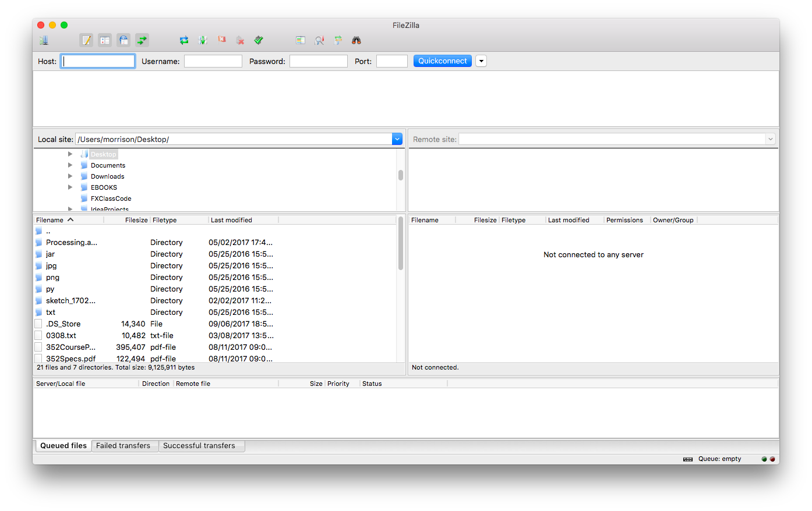Click the reconnect to last server icon
Viewport: 812px width, 511px height.
(x=259, y=40)
